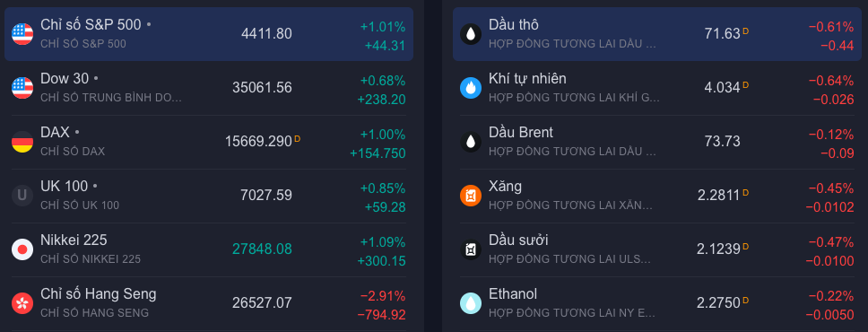868x332 pixels.
Task: Click the gray U icon for UK 100
Action: point(22,196)
